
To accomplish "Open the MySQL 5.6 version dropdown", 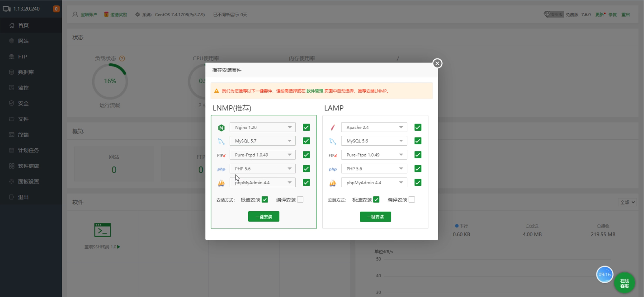I will coord(374,141).
